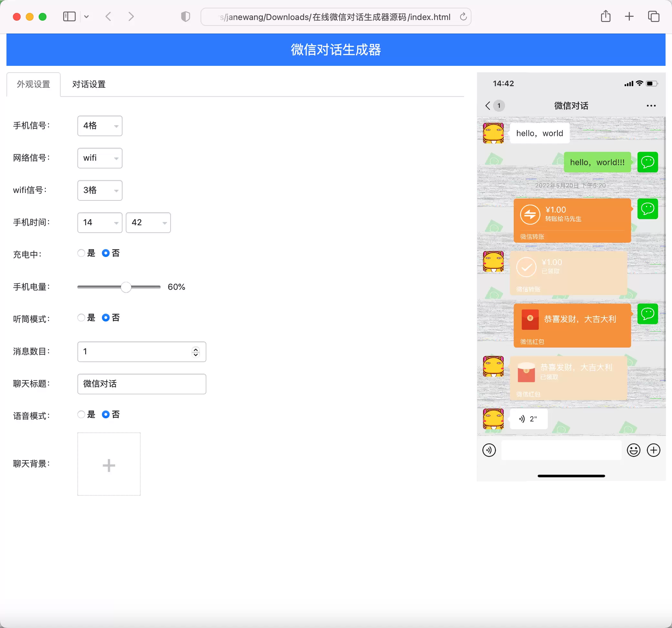Open the sidebar options chevron in Safari toolbar
672x628 pixels.
(86, 16)
